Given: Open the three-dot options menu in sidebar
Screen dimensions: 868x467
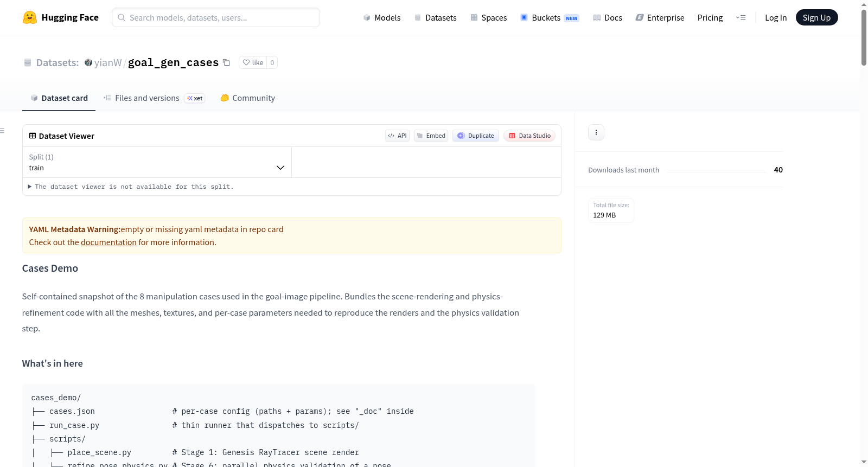Looking at the screenshot, I should (x=596, y=132).
